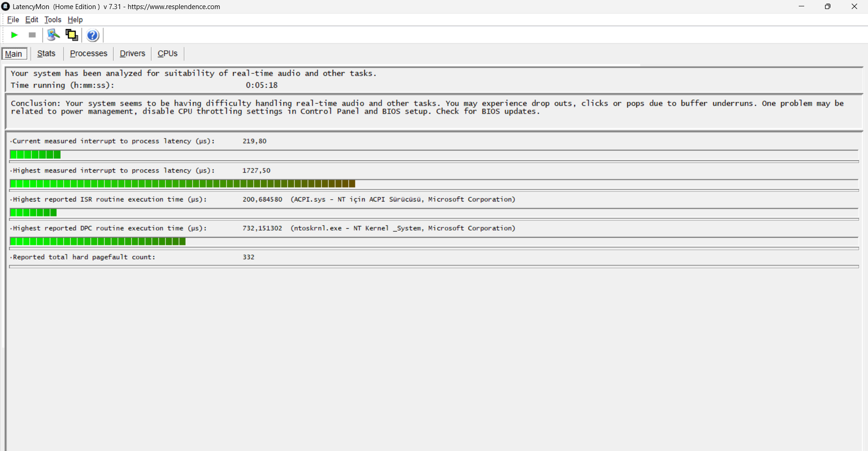This screenshot has height=451, width=868.
Task: Open the Help menu
Action: click(75, 19)
